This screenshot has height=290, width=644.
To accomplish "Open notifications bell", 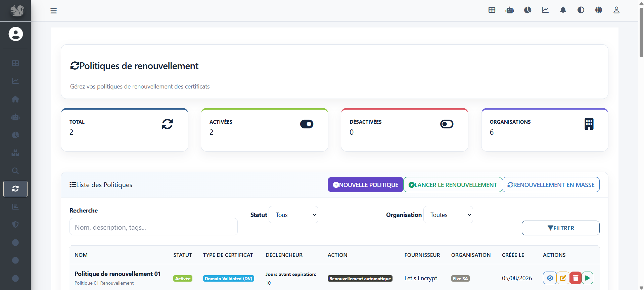I will [563, 10].
